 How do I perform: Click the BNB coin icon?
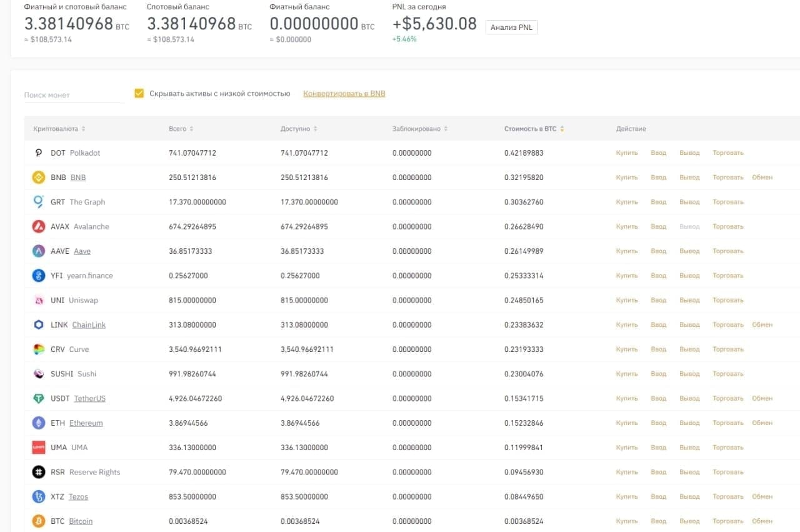[x=39, y=178]
